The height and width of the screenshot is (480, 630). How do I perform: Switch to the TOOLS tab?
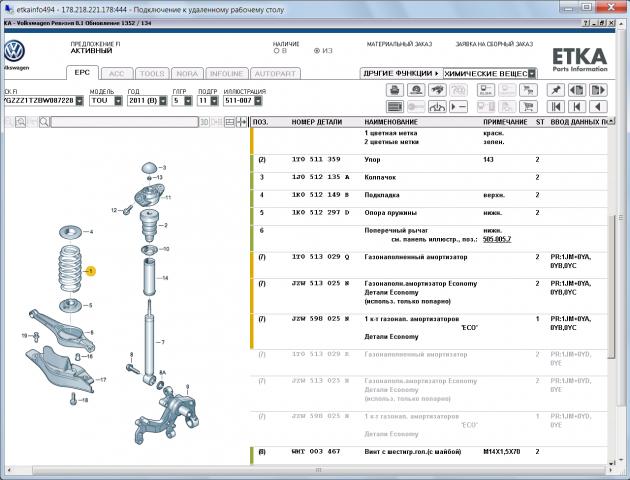[152, 74]
